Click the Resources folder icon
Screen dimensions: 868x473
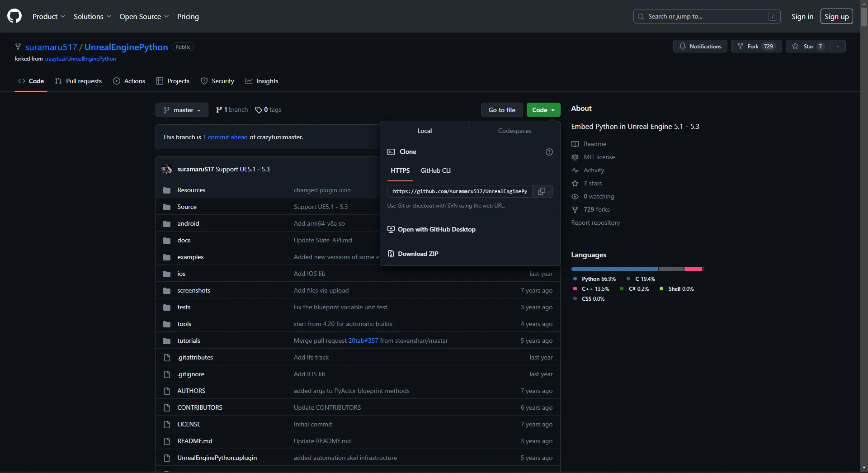167,190
